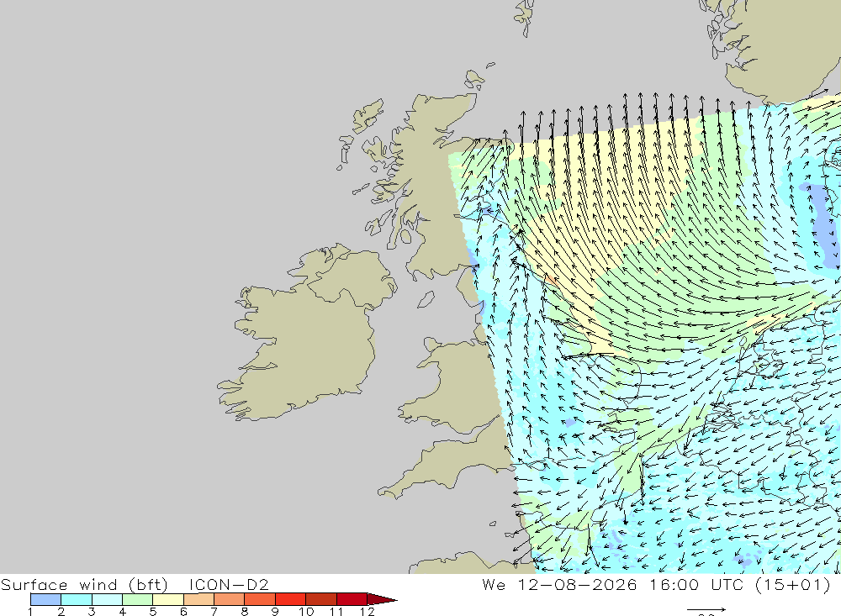Click the Beaufort 5 pale yellow legend swatch
841x616 pixels.
coord(168,599)
